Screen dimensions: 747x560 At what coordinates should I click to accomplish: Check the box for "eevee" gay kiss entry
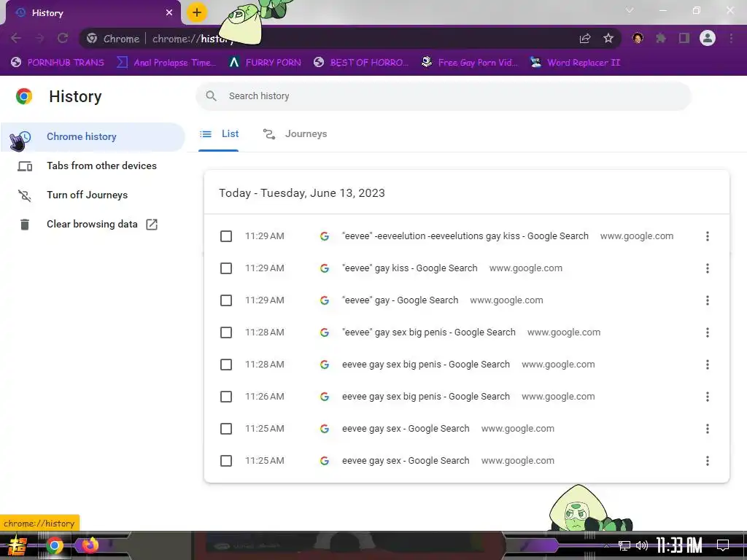click(226, 268)
